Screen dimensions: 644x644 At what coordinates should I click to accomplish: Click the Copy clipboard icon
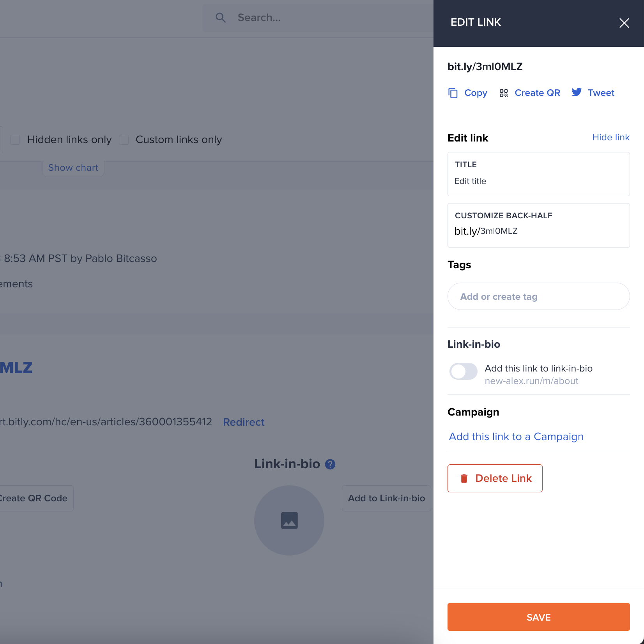tap(453, 93)
